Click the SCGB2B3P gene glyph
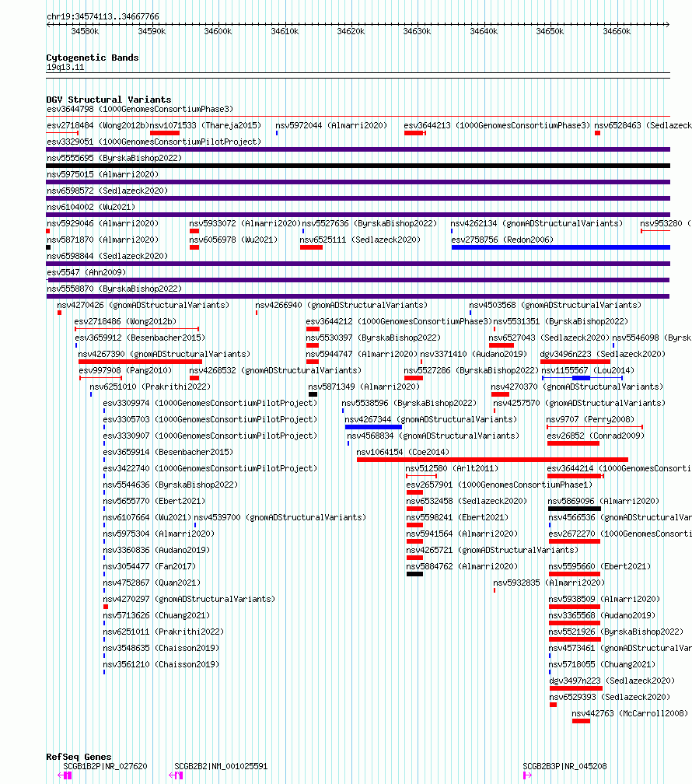 point(527,775)
